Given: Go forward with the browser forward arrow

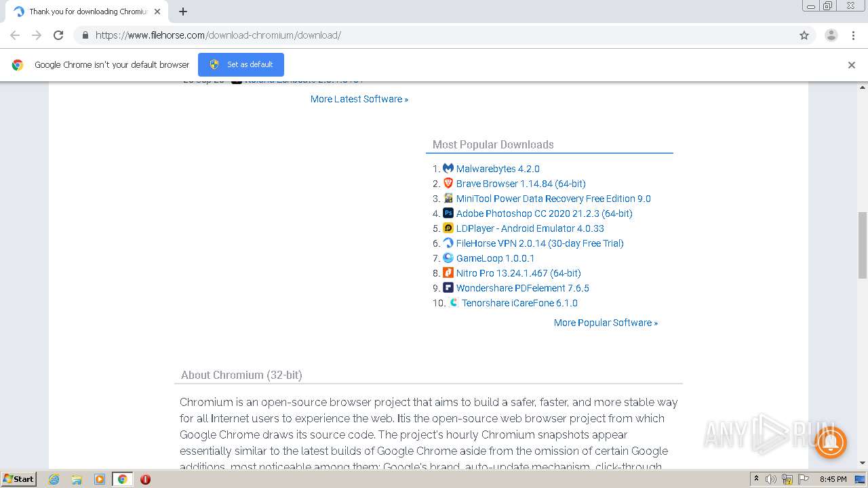Looking at the screenshot, I should [x=37, y=35].
